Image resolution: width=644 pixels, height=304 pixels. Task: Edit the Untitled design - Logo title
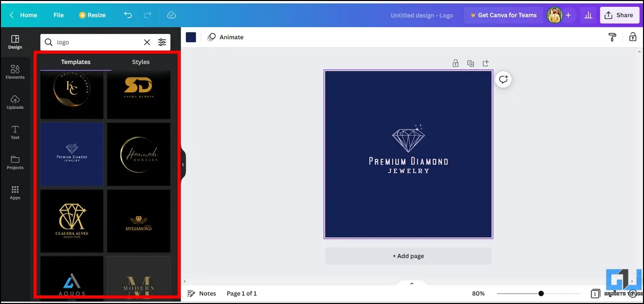(422, 16)
